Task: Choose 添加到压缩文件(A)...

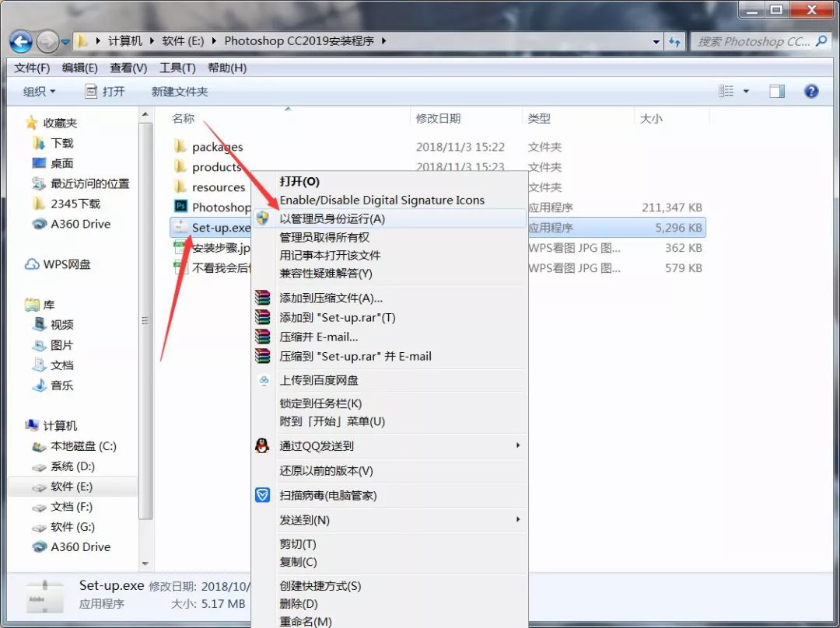Action: 390,298
